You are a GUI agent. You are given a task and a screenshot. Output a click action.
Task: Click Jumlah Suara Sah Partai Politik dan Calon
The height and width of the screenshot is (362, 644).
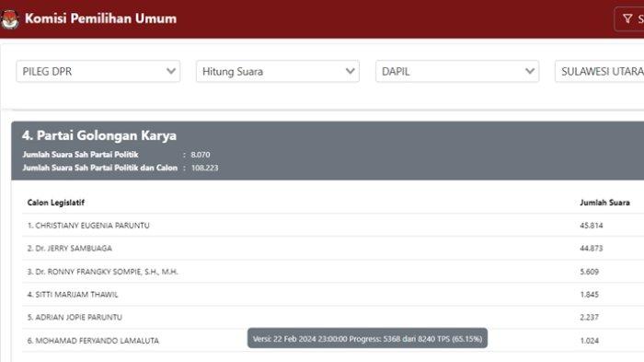click(99, 168)
